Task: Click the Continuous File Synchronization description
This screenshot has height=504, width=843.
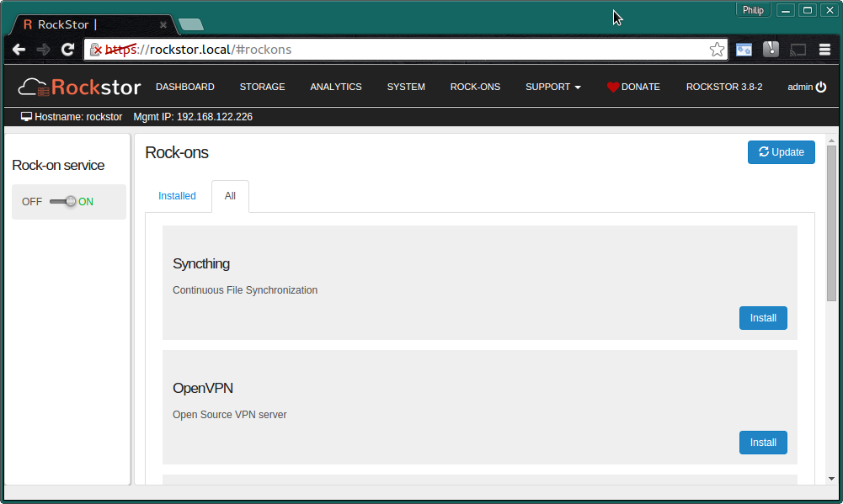Action: click(245, 290)
